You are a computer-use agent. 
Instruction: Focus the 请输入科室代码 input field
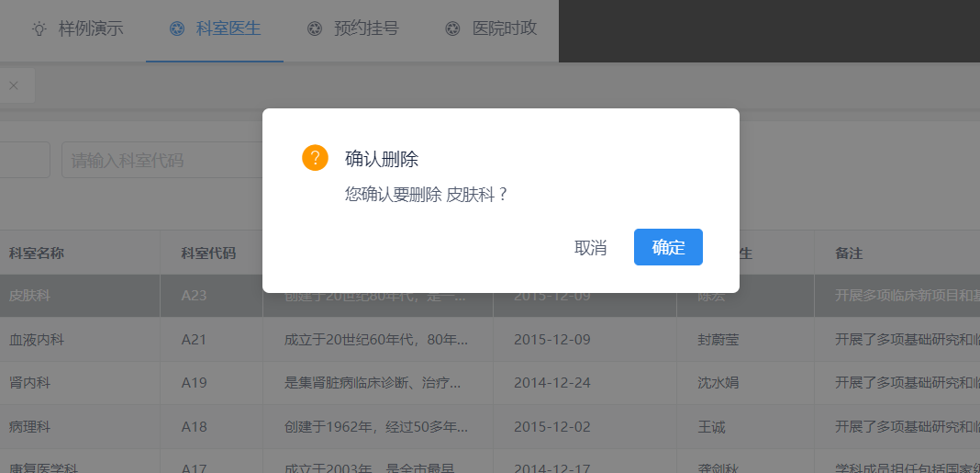tap(161, 160)
